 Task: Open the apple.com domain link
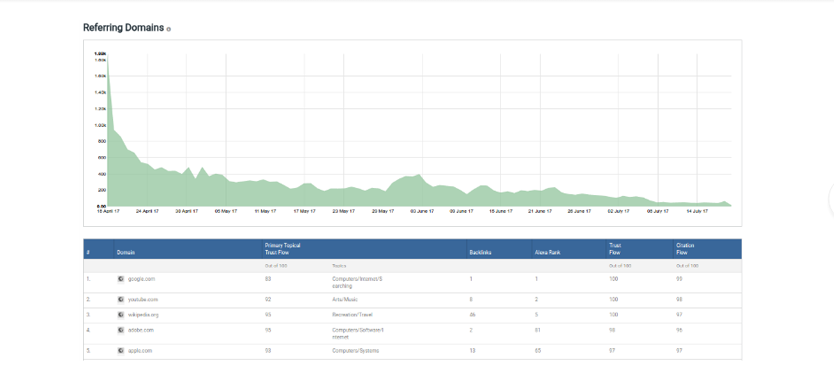pos(140,351)
